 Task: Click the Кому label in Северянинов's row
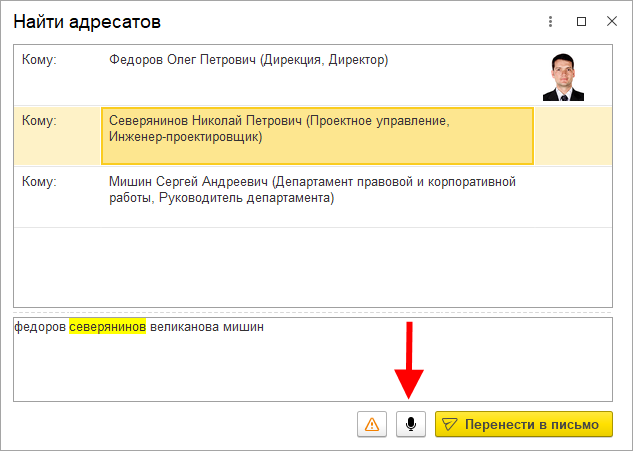click(39, 121)
